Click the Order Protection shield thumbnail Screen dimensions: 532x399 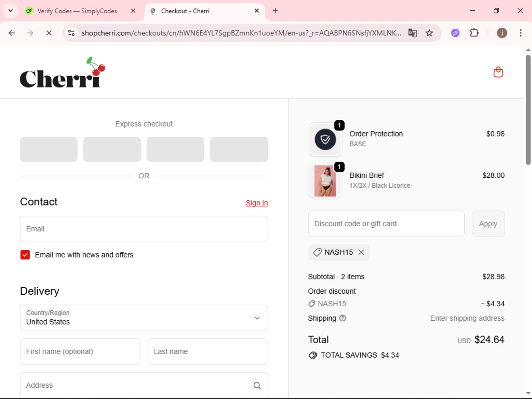(325, 139)
